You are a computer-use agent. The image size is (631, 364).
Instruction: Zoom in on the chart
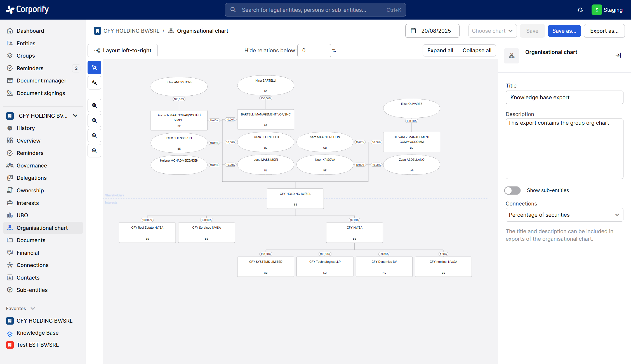pos(94,136)
